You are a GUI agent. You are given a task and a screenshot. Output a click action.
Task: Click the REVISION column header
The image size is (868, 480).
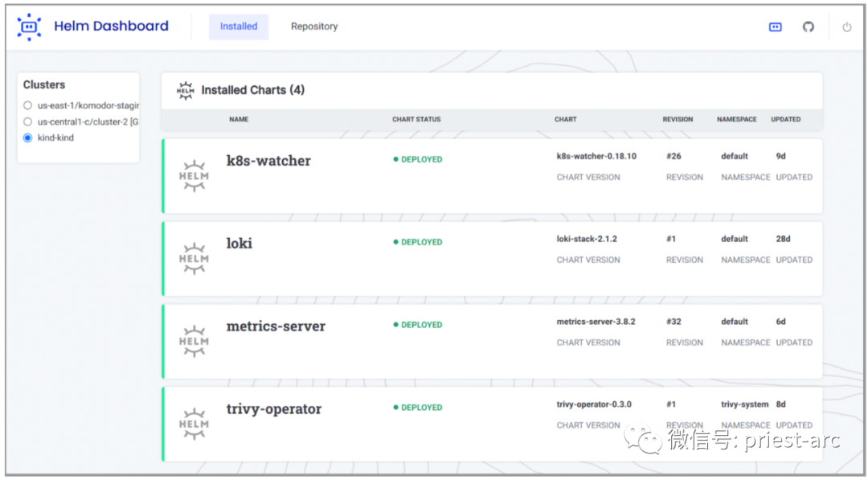click(x=678, y=120)
